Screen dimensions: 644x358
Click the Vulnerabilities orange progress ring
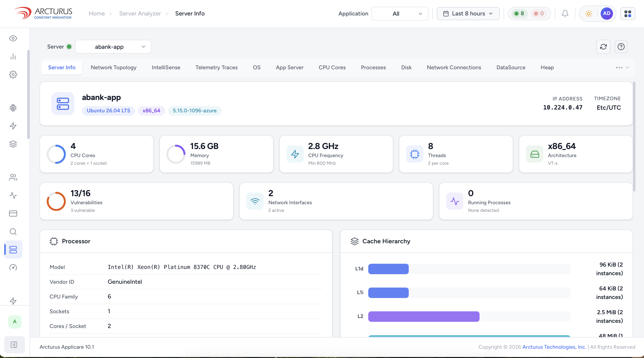tap(56, 201)
